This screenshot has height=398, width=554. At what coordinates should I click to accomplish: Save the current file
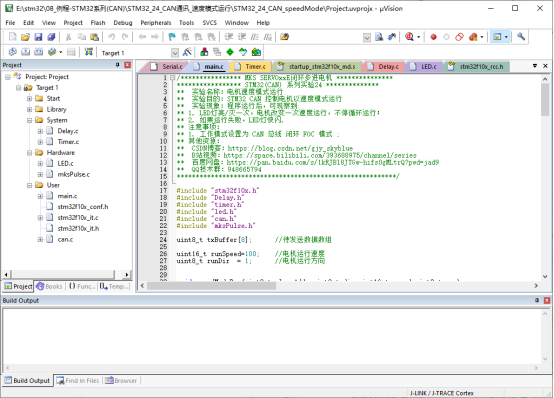pos(38,37)
